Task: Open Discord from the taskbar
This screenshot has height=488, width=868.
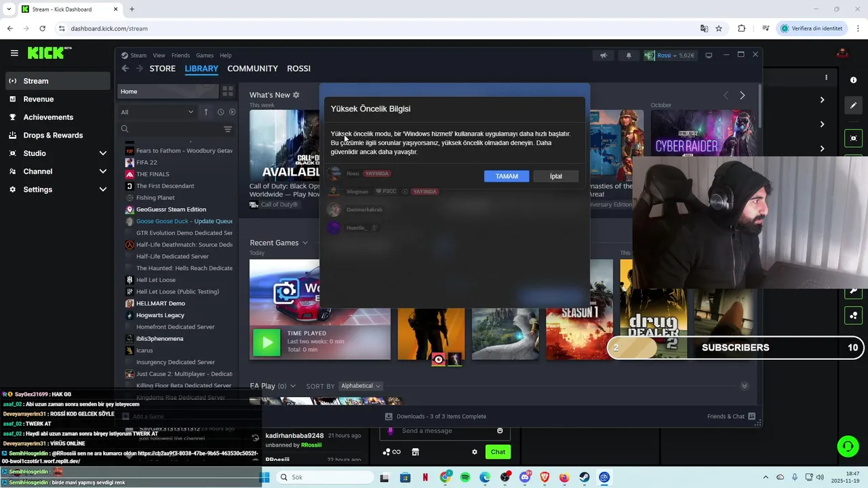Action: coord(525,478)
